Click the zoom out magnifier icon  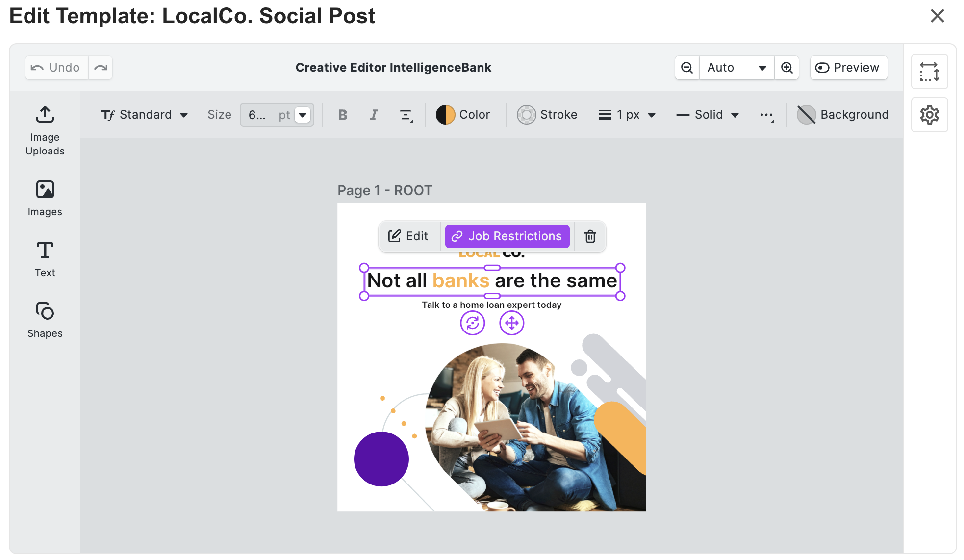click(x=687, y=68)
